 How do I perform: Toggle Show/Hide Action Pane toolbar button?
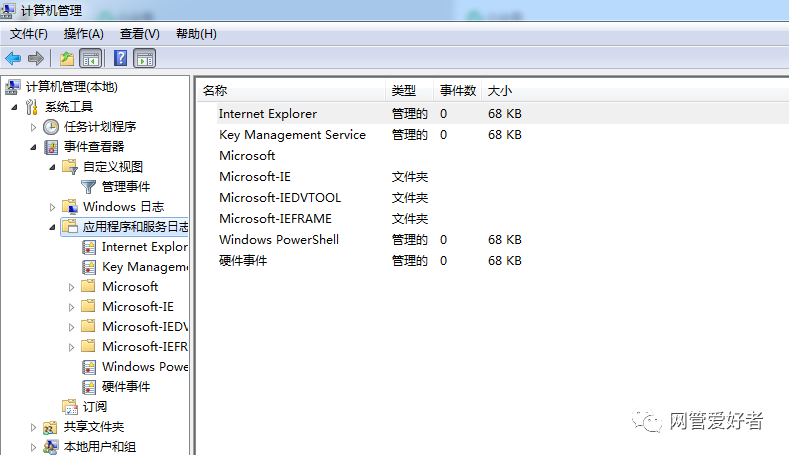point(144,58)
